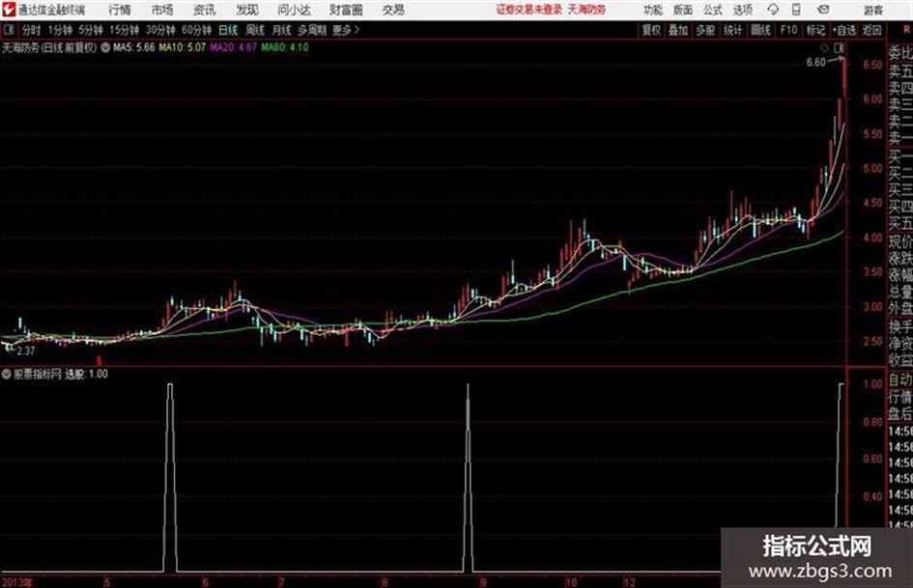
Task: Select the 周线 weekly tab
Action: tap(255, 30)
